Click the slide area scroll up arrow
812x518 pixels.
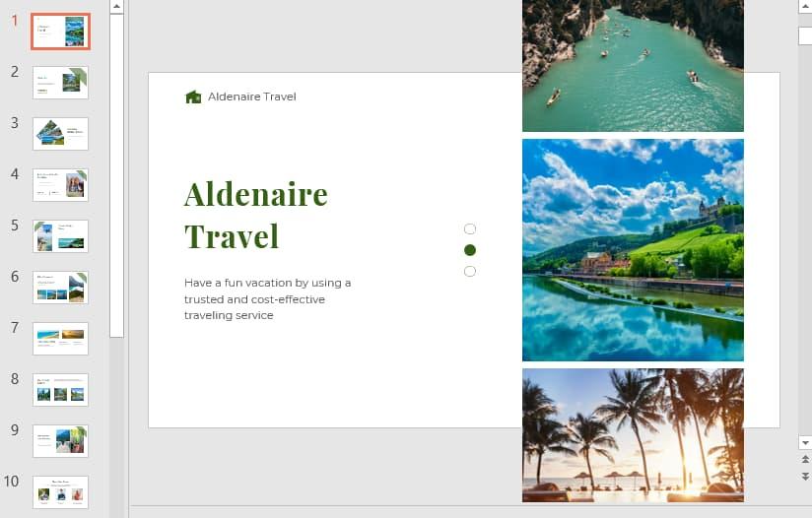click(805, 6)
